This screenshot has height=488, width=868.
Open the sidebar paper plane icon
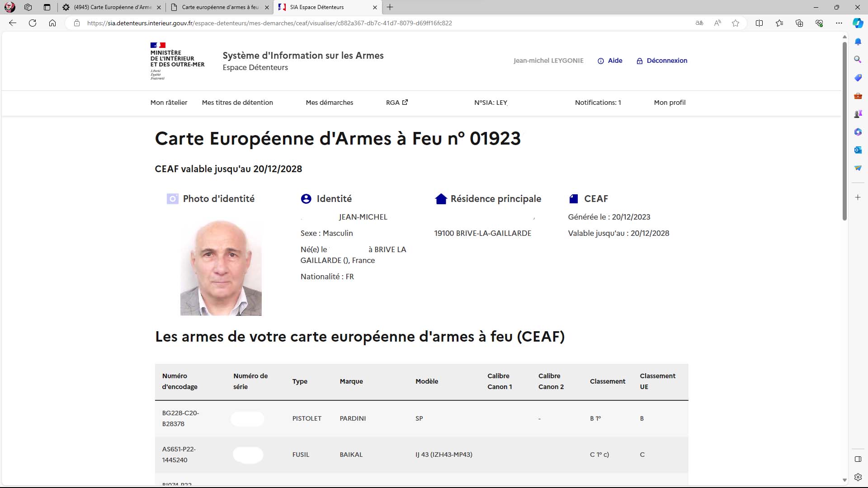[x=858, y=168]
